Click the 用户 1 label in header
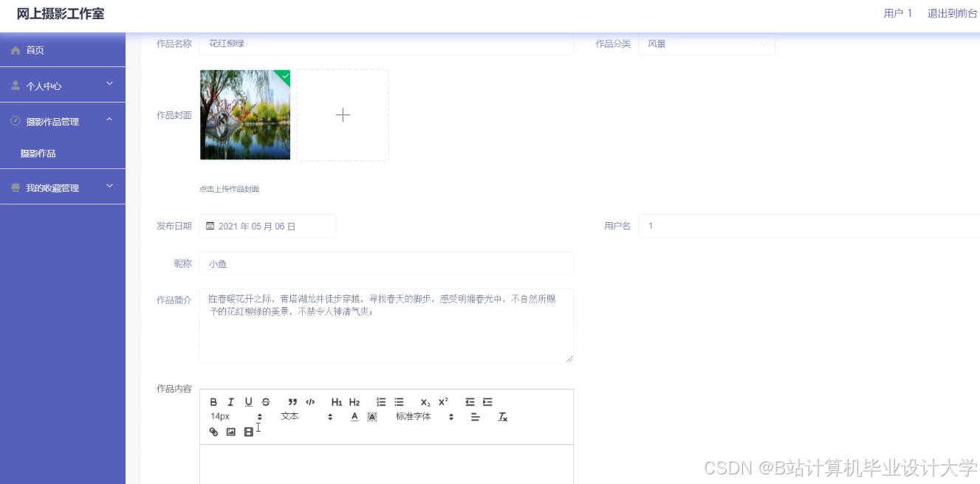Image resolution: width=980 pixels, height=484 pixels. point(897,13)
